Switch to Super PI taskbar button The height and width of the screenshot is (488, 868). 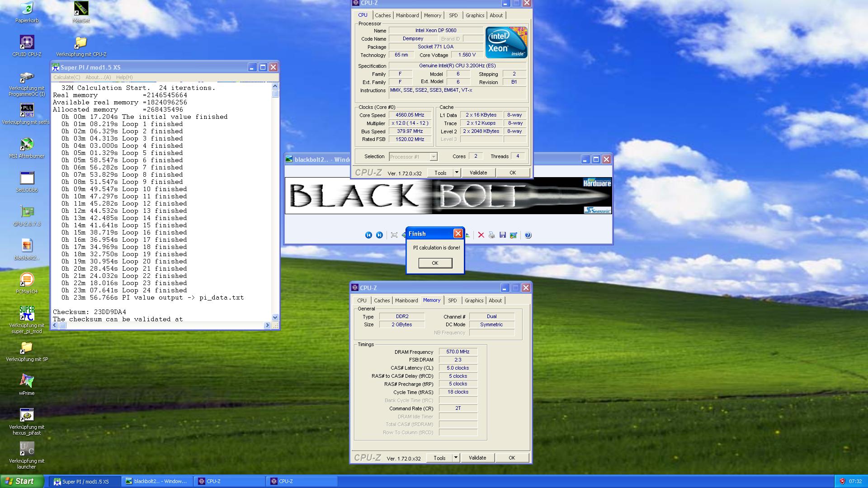[85, 481]
